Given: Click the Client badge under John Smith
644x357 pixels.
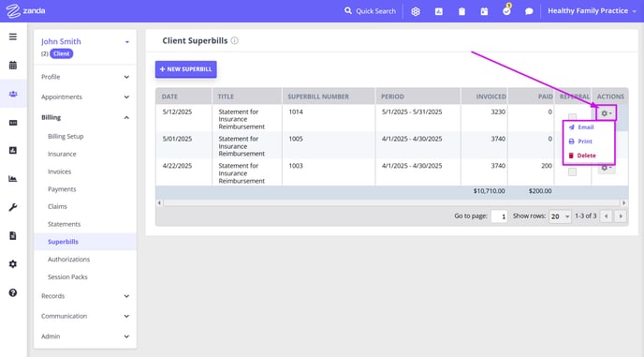Looking at the screenshot, I should click(62, 54).
